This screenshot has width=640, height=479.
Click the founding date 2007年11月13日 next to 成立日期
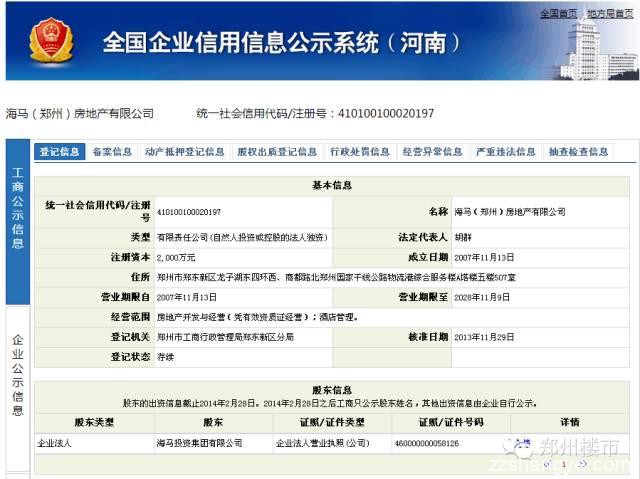(484, 257)
